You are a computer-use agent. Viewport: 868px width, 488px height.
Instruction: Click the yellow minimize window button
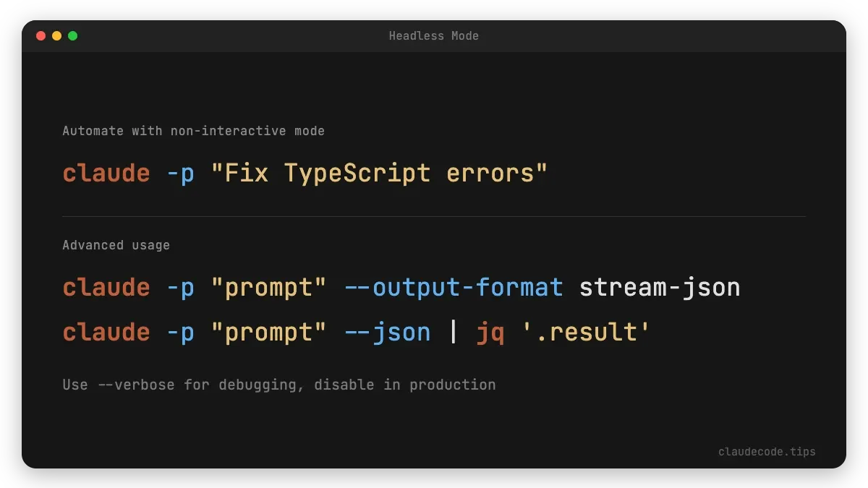click(x=56, y=35)
